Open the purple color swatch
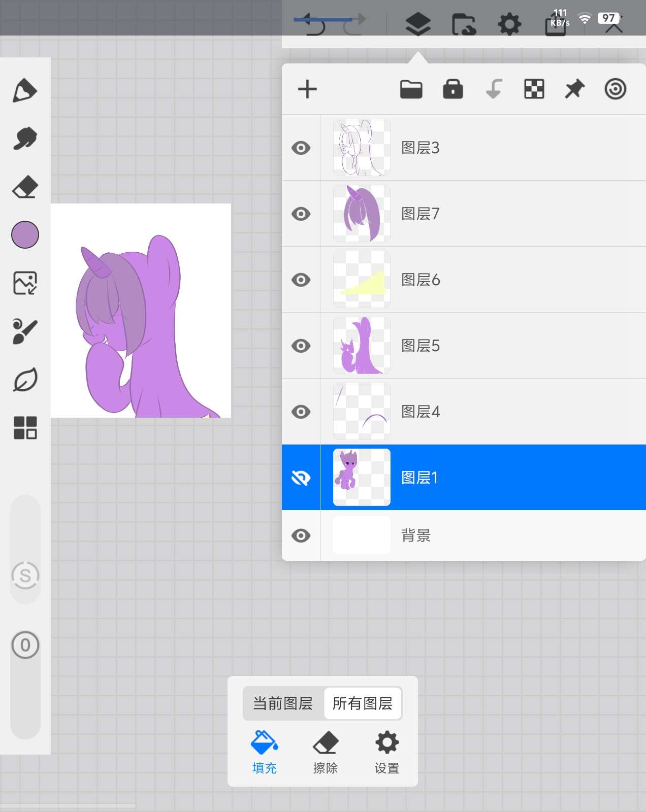The width and height of the screenshot is (646, 812). pyautogui.click(x=25, y=234)
